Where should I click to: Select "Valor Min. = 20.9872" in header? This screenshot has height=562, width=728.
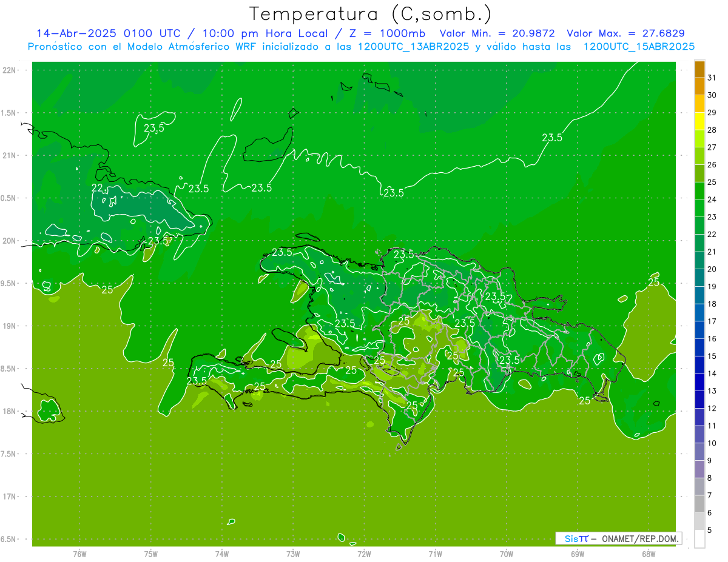(498, 33)
